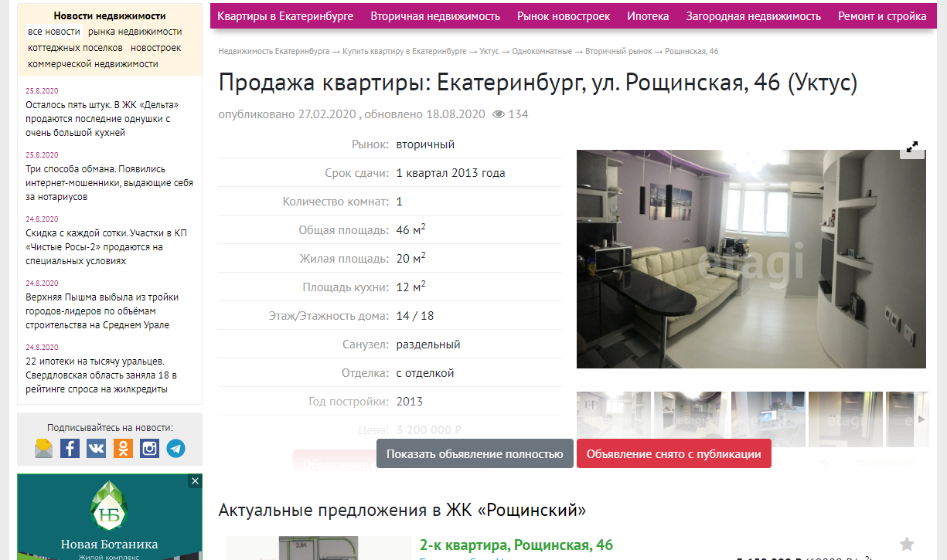Screen dimensions: 947x560
Task: Open news 22 ипотеки на тысячу уральцев
Action: point(101,375)
